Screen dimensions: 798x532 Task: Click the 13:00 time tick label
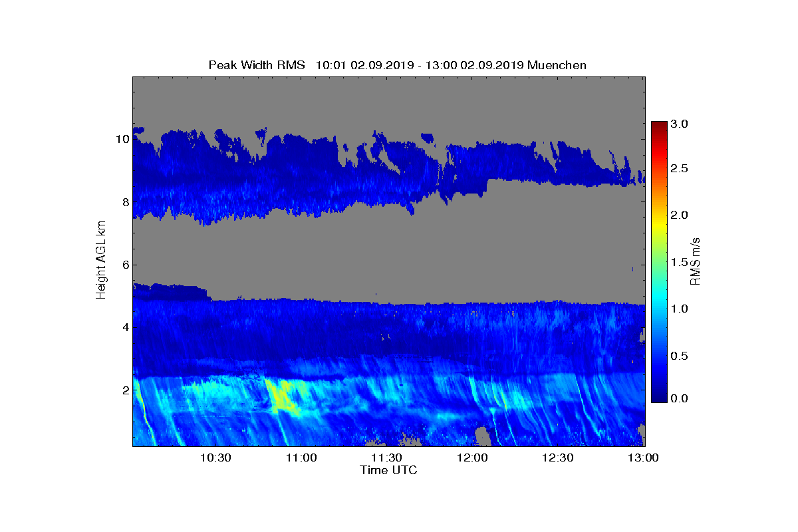click(x=643, y=458)
